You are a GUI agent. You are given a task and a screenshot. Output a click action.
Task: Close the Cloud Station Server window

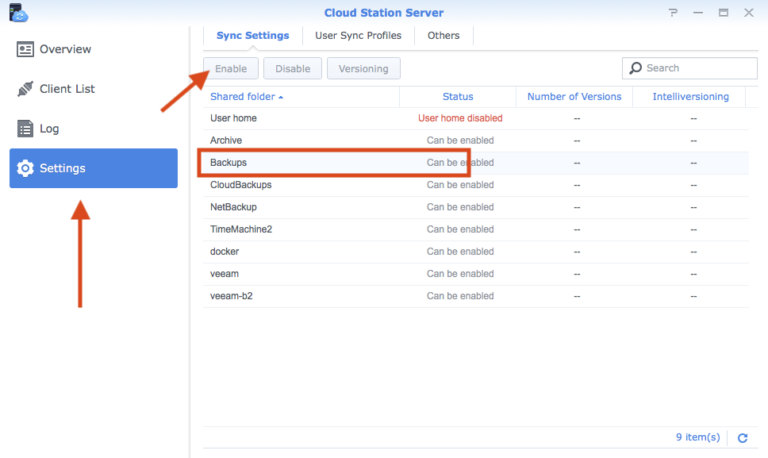coord(749,13)
